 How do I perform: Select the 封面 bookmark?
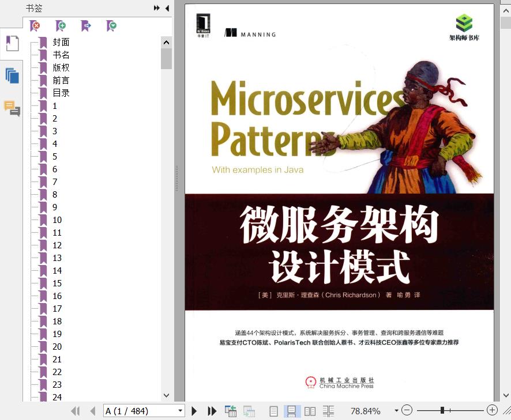[x=61, y=42]
